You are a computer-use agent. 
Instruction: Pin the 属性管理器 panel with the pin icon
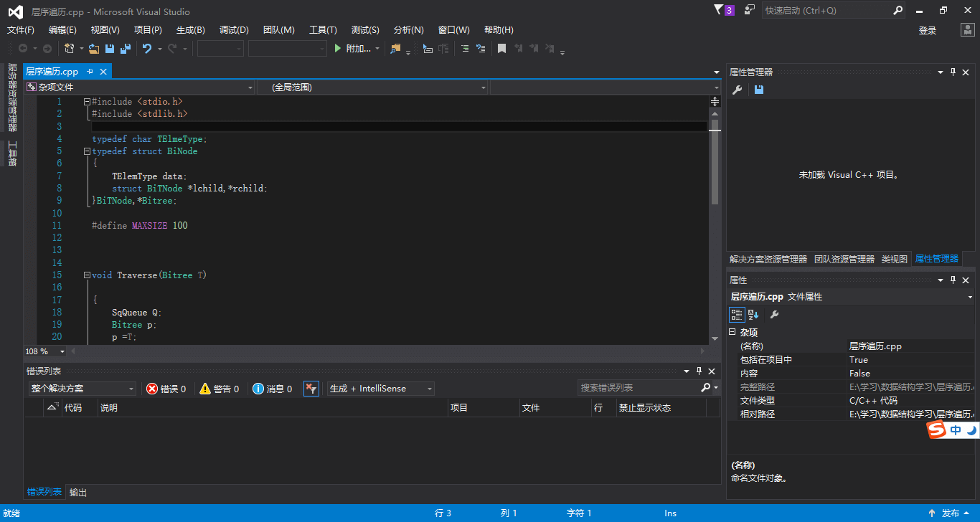pos(953,72)
